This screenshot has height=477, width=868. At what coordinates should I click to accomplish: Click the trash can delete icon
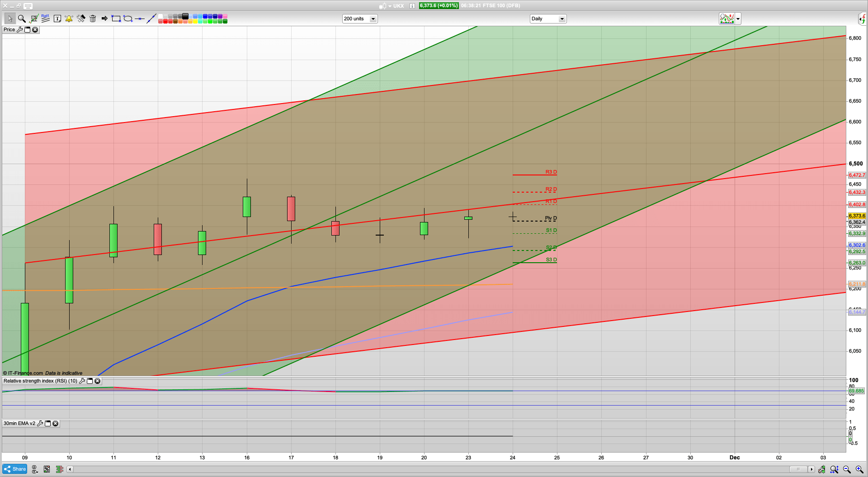point(93,19)
